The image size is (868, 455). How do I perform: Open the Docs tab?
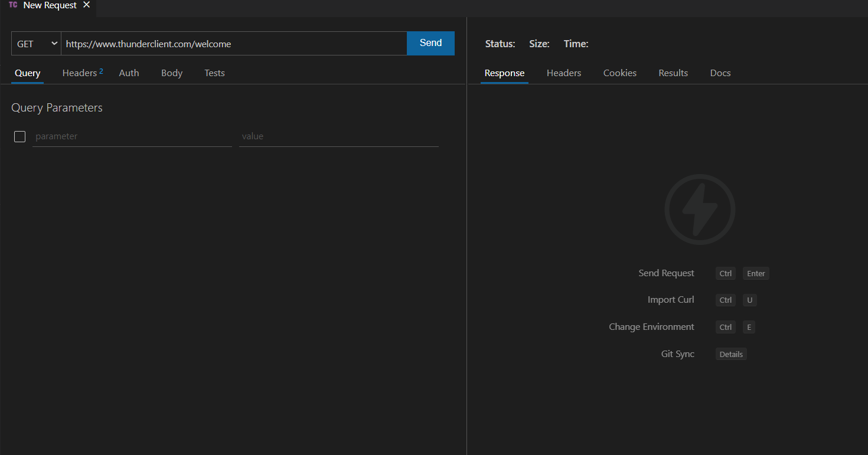click(x=720, y=73)
